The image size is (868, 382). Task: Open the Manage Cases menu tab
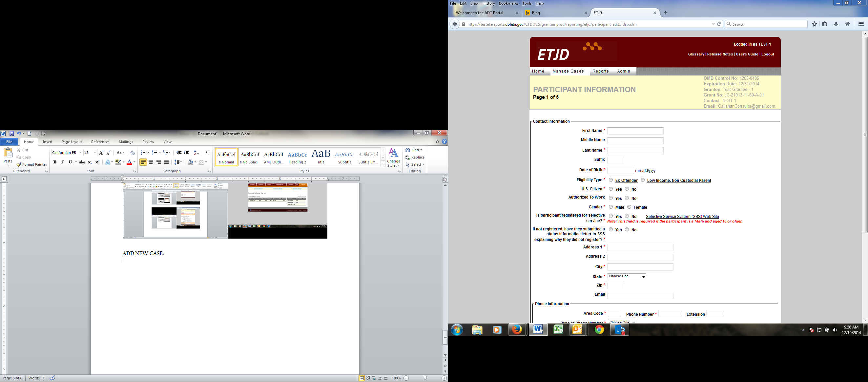pos(568,71)
